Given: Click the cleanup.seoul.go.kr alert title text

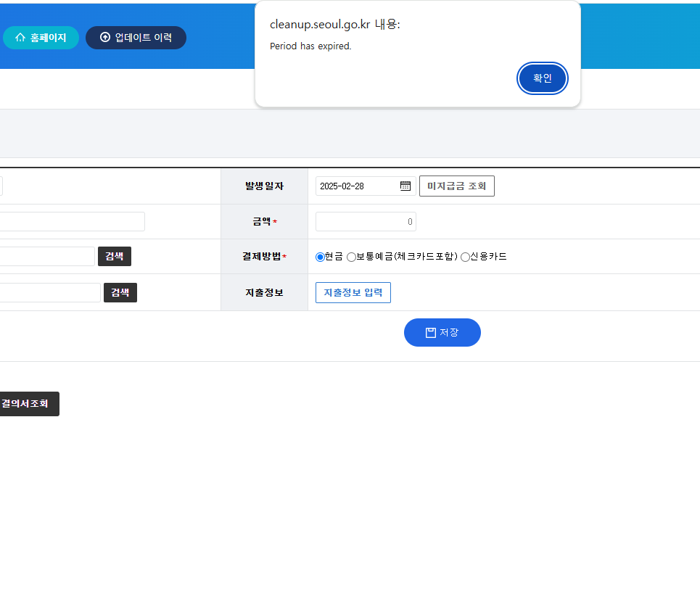Looking at the screenshot, I should click(334, 25).
